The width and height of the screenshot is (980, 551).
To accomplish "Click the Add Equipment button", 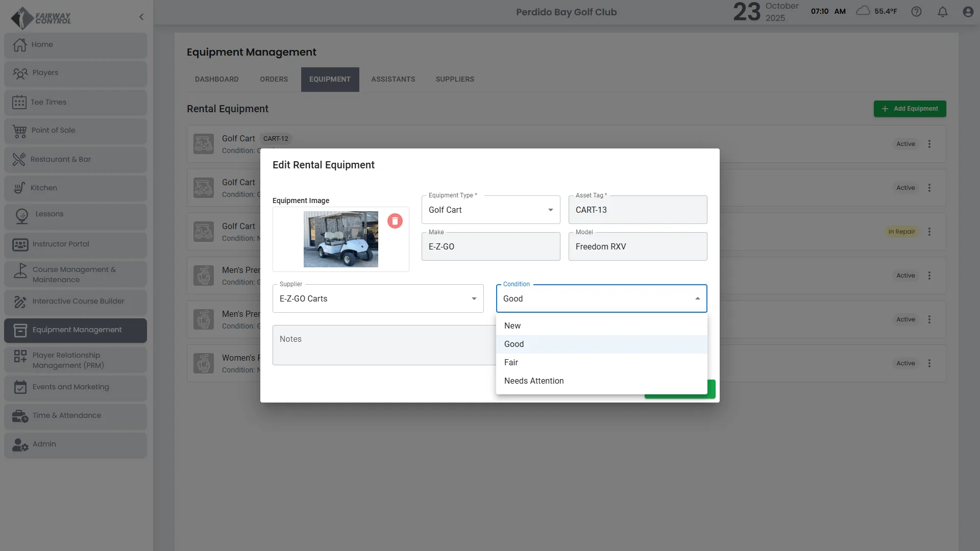I will pyautogui.click(x=910, y=109).
